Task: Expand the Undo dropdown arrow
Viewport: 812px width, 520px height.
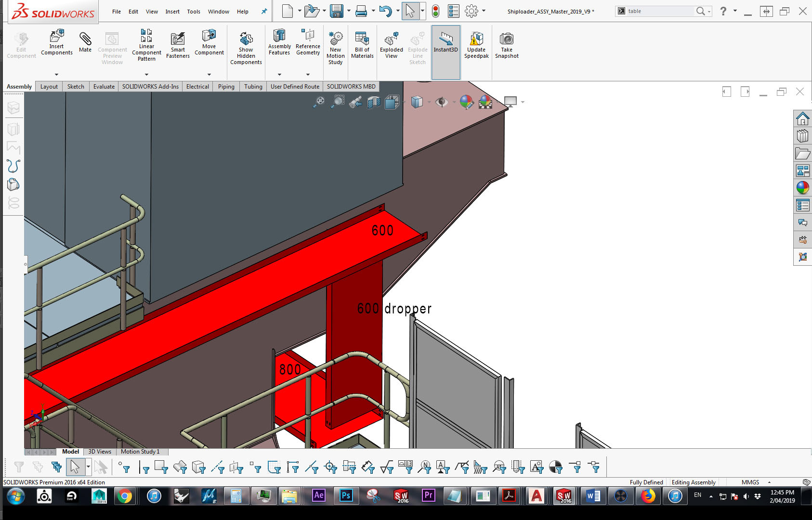Action: [398, 11]
